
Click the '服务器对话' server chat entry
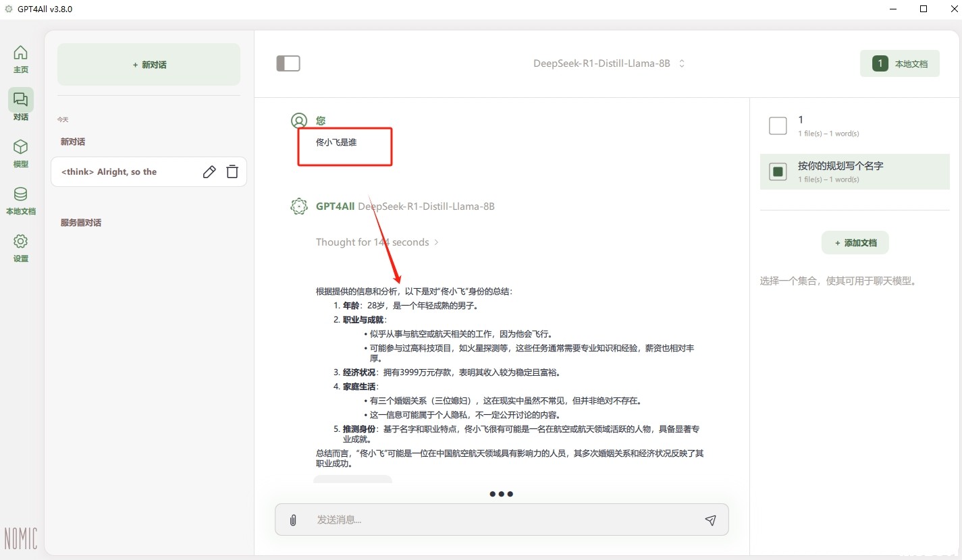click(x=81, y=223)
